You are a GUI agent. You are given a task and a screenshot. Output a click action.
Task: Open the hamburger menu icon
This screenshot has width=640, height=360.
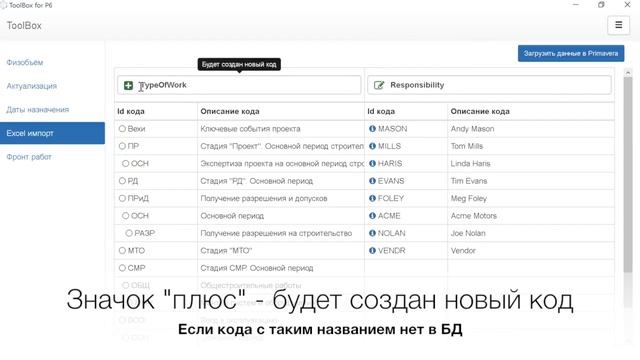click(x=618, y=25)
